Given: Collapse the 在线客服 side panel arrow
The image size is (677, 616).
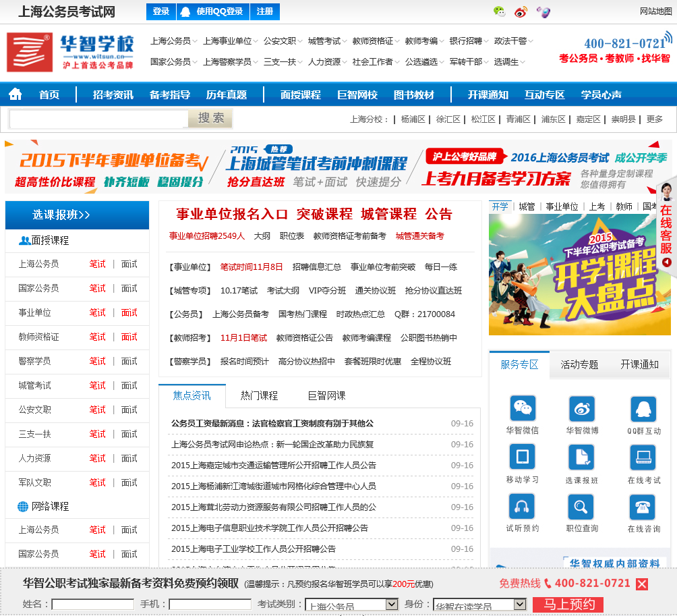Looking at the screenshot, I should (x=667, y=262).
